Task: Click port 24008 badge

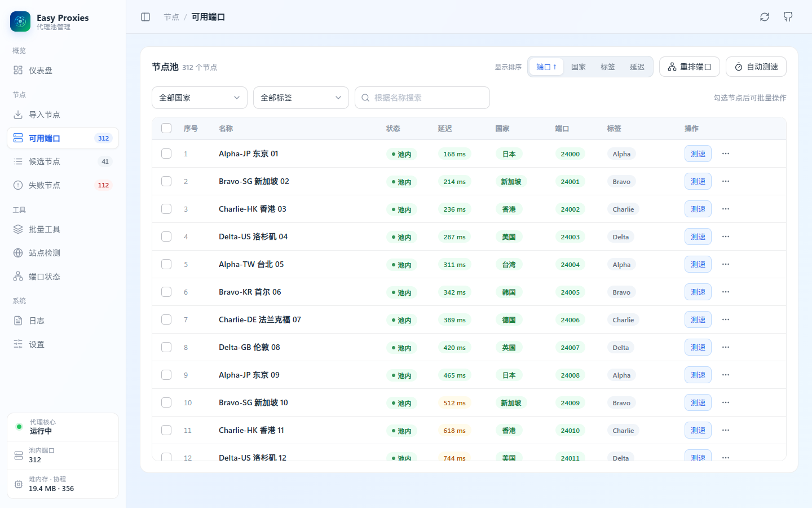Action: point(570,375)
